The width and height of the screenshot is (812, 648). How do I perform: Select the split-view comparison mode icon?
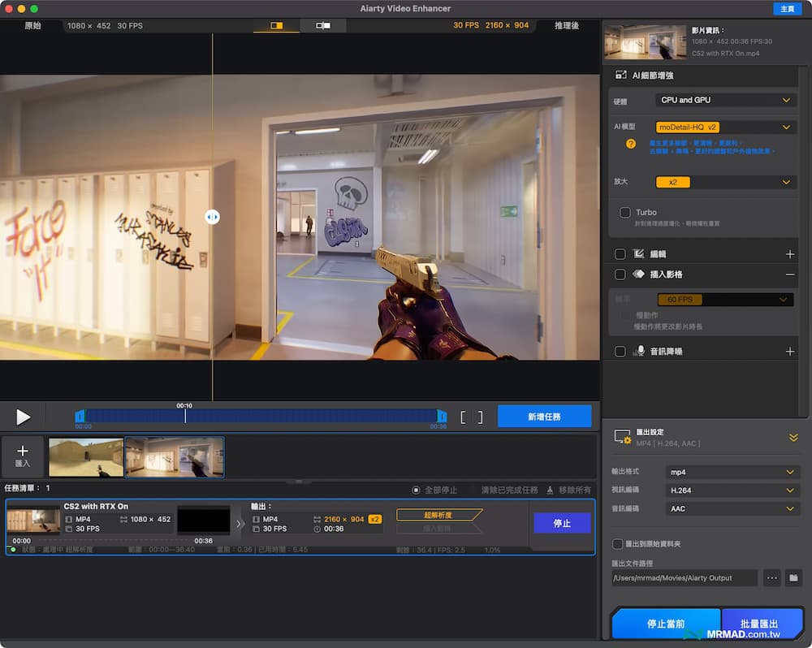coord(276,26)
